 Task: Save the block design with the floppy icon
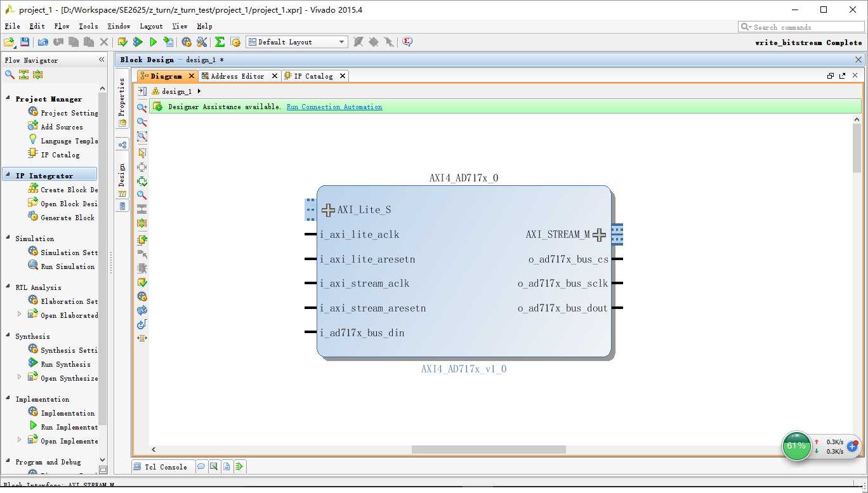(25, 42)
